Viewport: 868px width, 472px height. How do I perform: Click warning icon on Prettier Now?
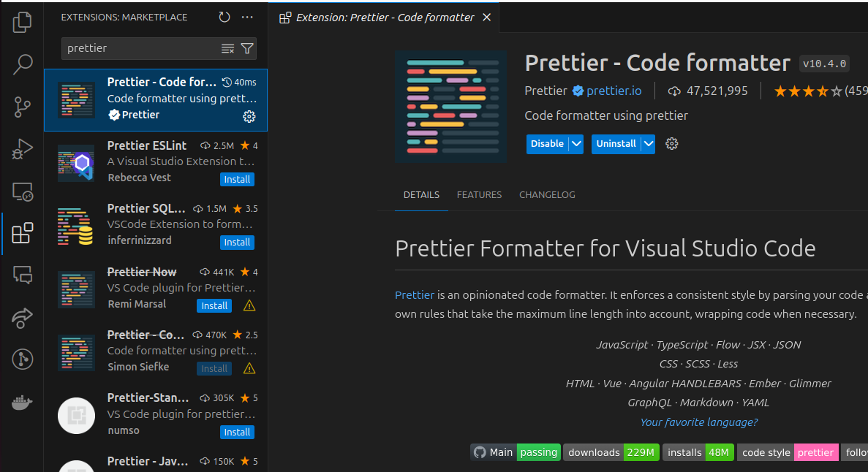(249, 305)
